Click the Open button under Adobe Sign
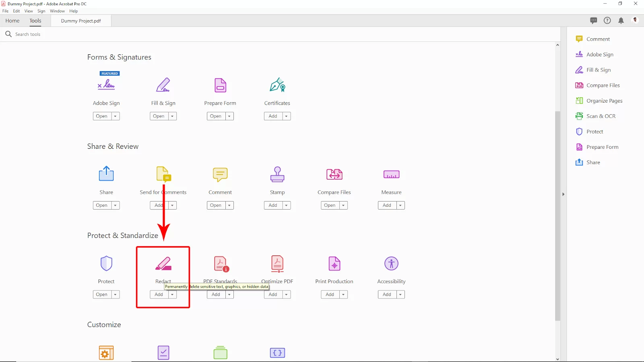644x362 pixels. tap(102, 116)
